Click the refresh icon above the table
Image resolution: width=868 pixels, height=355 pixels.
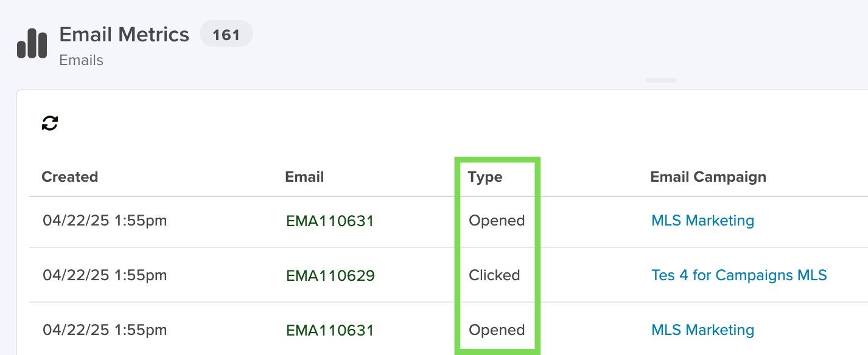(50, 123)
